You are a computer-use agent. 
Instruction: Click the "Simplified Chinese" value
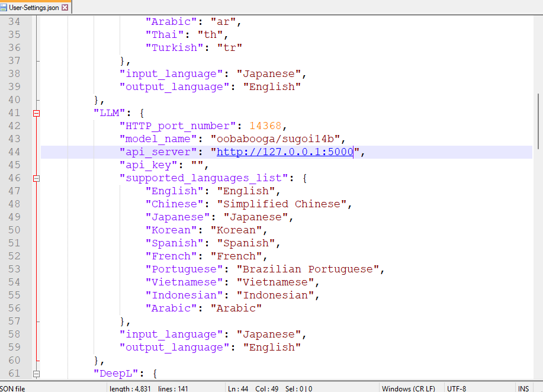point(282,204)
